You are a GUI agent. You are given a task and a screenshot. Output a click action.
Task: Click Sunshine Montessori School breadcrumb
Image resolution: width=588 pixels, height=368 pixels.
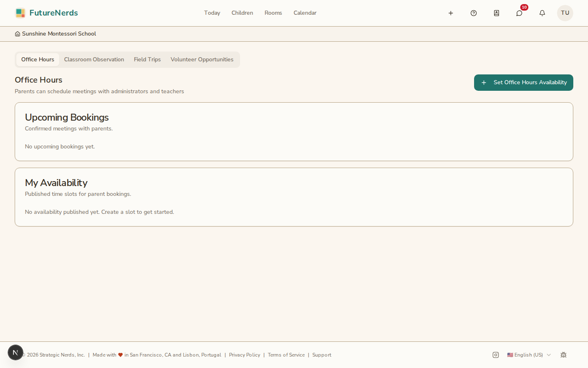click(59, 34)
